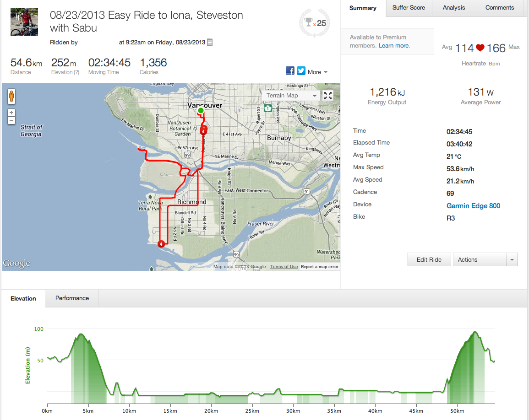Zoom in the map
Image resolution: width=529 pixels, height=420 pixels.
click(11, 113)
